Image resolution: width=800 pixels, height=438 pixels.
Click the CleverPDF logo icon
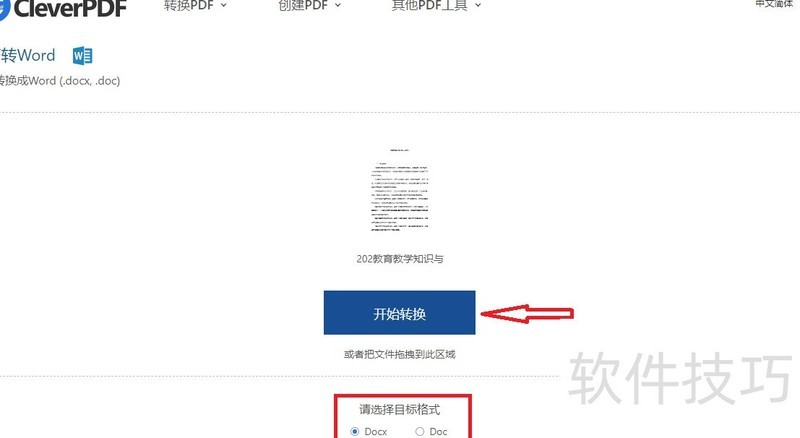pos(4,9)
